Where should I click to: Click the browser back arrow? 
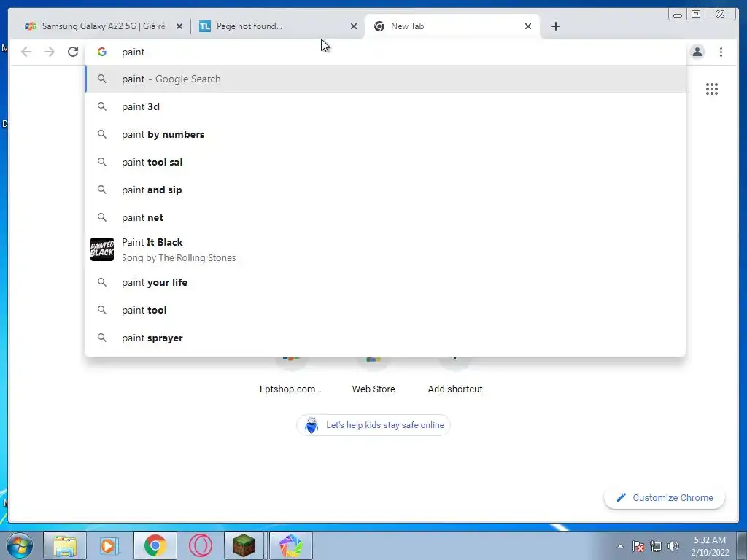click(26, 52)
